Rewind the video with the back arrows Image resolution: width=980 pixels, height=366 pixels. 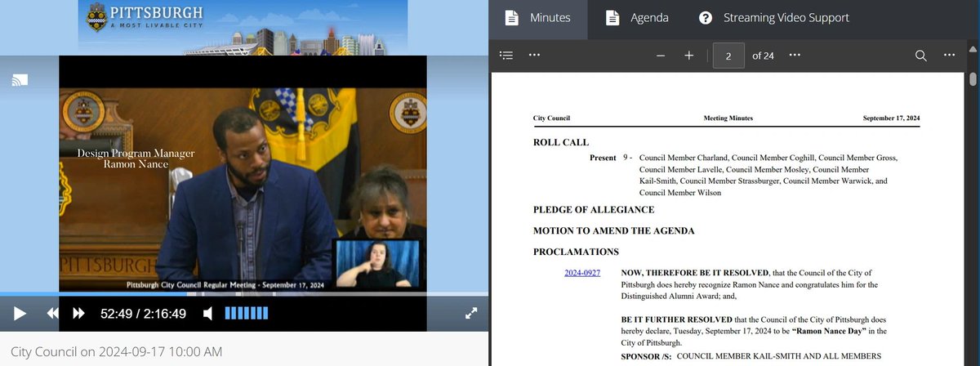(x=51, y=313)
